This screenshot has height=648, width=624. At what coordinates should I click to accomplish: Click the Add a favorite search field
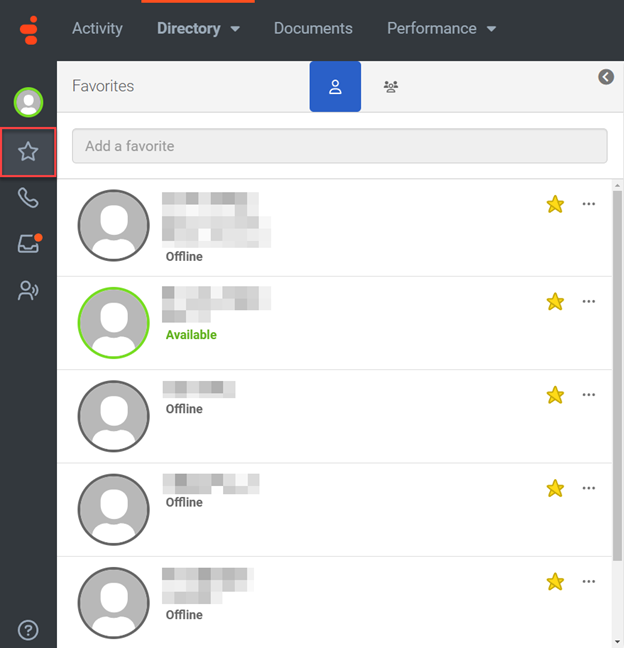[x=339, y=146]
